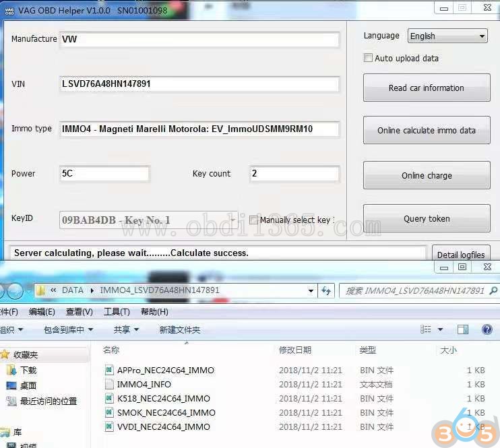Select the DATA breadcrumb in address bar
This screenshot has height=448, width=500.
pos(73,290)
